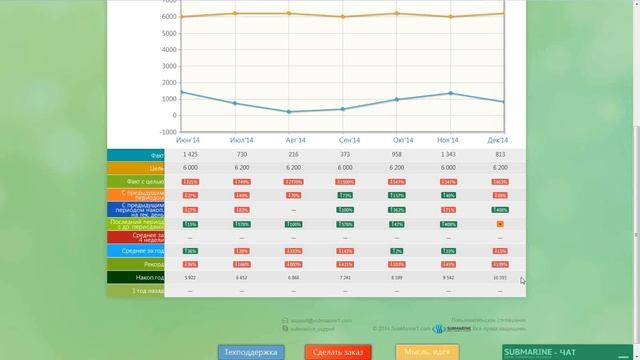The height and width of the screenshot is (360, 640).
Task: Select the Факт row label
Action: 136,155
